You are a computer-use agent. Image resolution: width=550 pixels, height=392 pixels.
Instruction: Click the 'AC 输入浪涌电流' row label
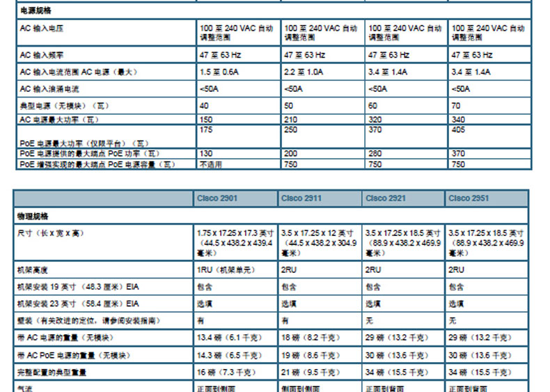(x=49, y=89)
